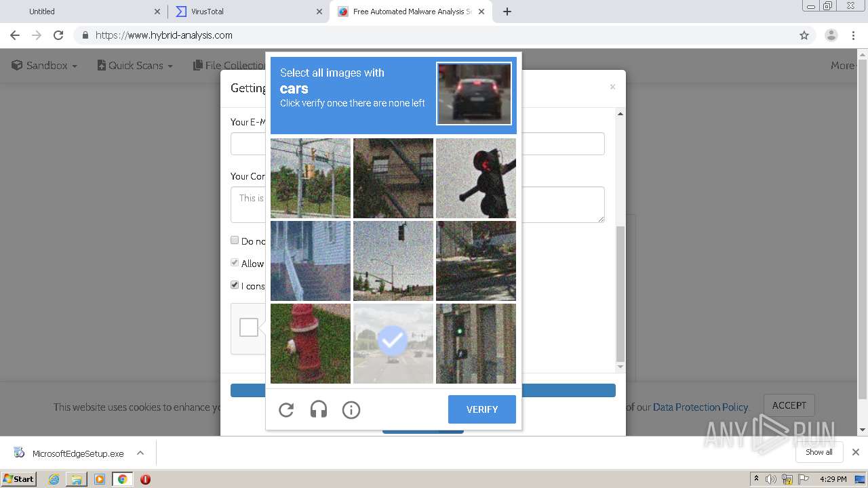This screenshot has width=868, height=488.
Task: Click the VERIFY button
Action: click(x=482, y=409)
